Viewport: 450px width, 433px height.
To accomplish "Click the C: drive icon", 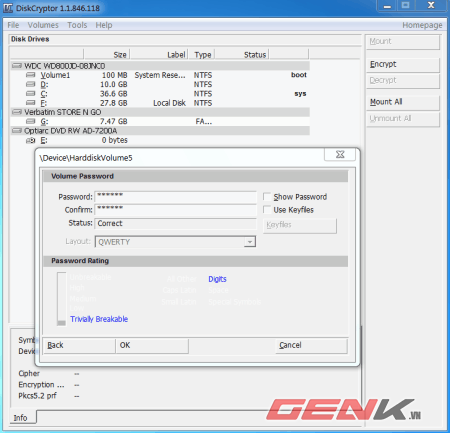I will (31, 94).
